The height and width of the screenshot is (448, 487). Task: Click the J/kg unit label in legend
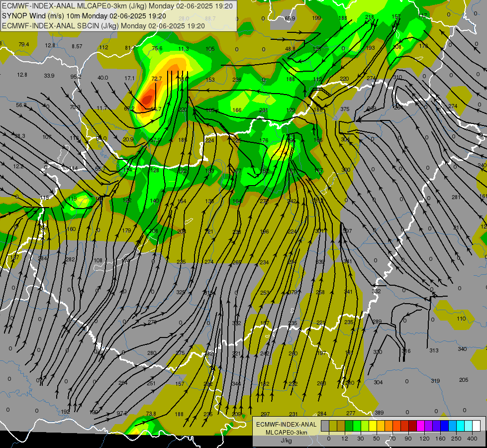(286, 441)
